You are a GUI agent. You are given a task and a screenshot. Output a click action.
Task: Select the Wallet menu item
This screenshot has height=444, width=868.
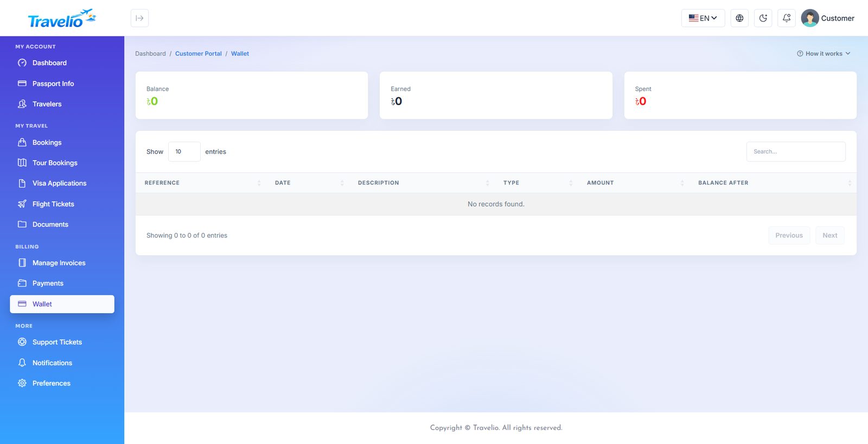point(62,304)
